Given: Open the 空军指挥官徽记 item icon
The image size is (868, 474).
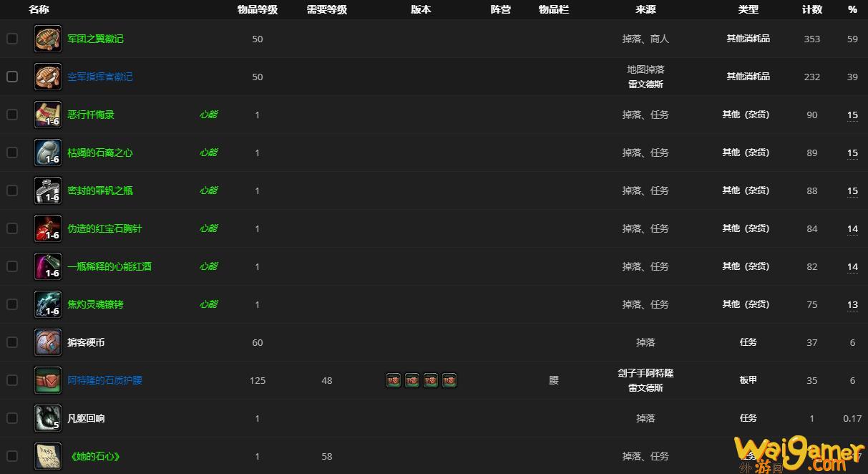Looking at the screenshot, I should 48,77.
